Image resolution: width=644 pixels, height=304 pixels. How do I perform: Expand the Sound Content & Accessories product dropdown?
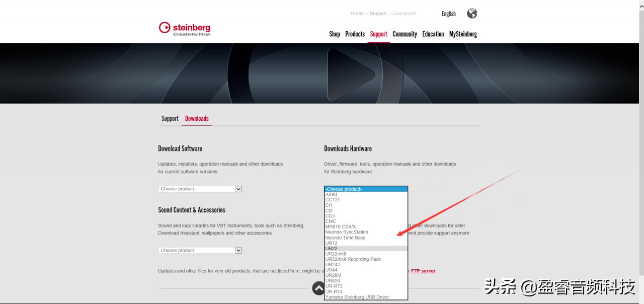200,250
